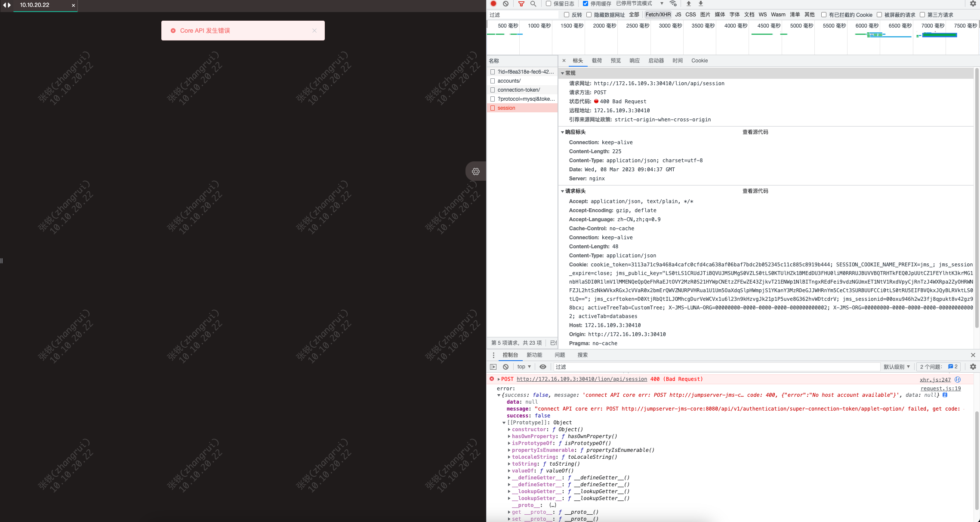This screenshot has height=522, width=980.
Task: Click the console filter input field
Action: point(645,366)
